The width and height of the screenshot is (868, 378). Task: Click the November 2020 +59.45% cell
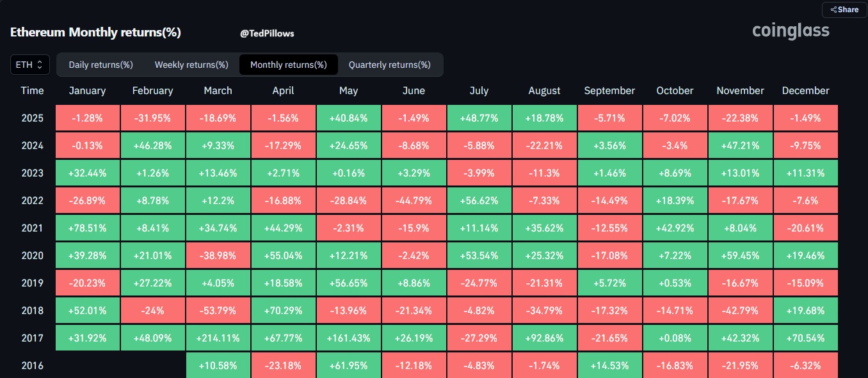(x=740, y=256)
